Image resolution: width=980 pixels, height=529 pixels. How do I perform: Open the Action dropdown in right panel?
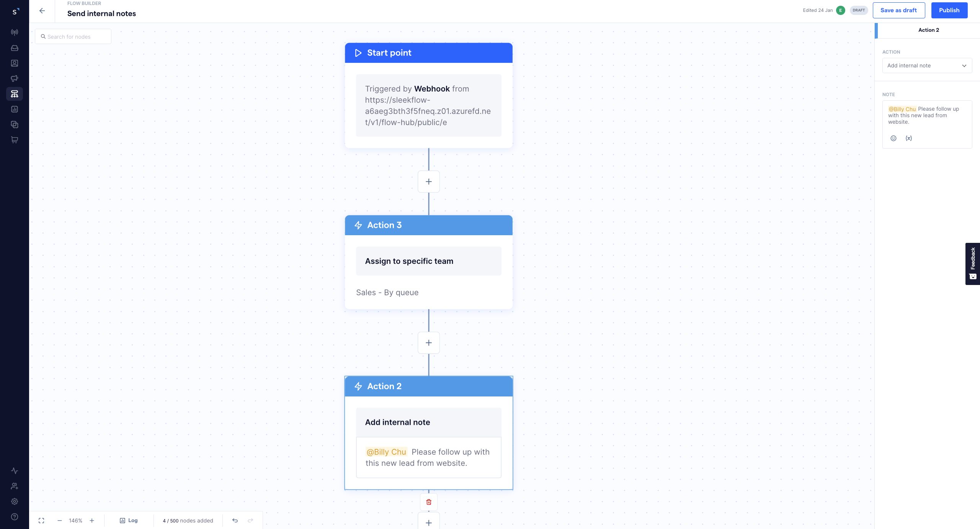click(927, 65)
